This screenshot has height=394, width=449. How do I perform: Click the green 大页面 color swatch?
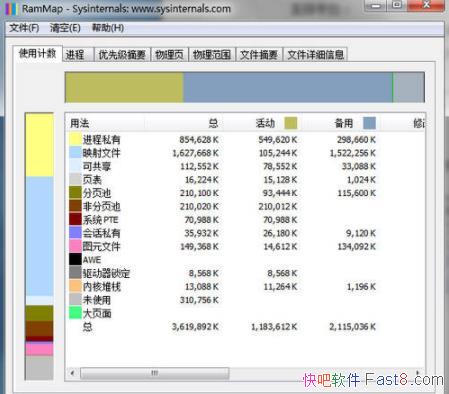[x=75, y=312]
